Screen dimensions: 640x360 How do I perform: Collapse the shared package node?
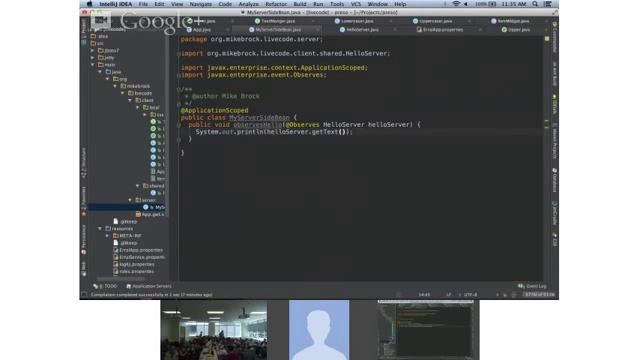(x=138, y=186)
